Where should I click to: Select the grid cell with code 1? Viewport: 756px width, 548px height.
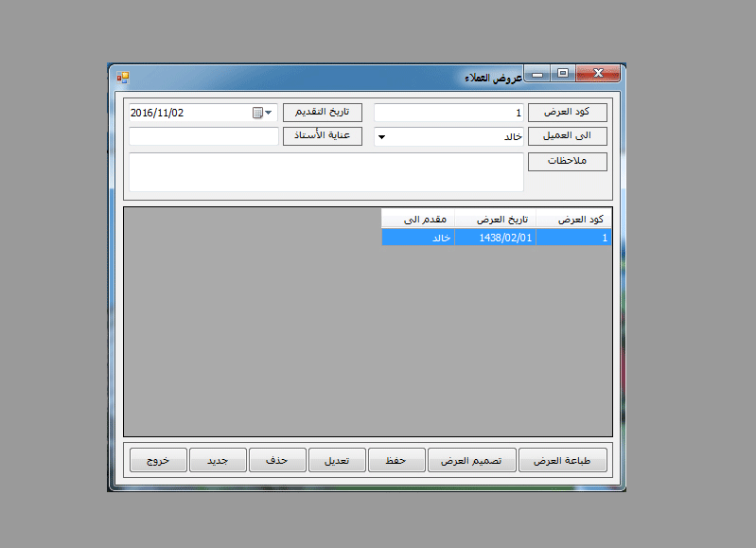(x=573, y=238)
